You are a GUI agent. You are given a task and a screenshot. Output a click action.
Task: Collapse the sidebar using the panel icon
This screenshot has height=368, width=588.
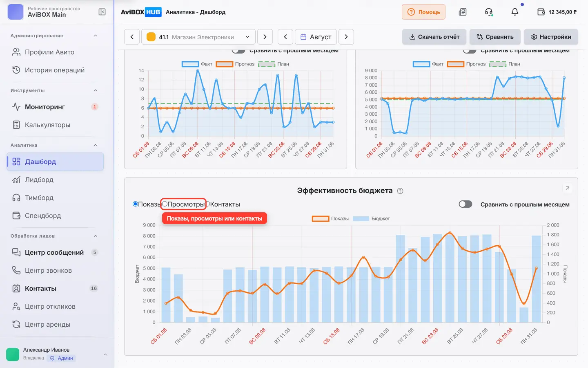[x=102, y=12]
